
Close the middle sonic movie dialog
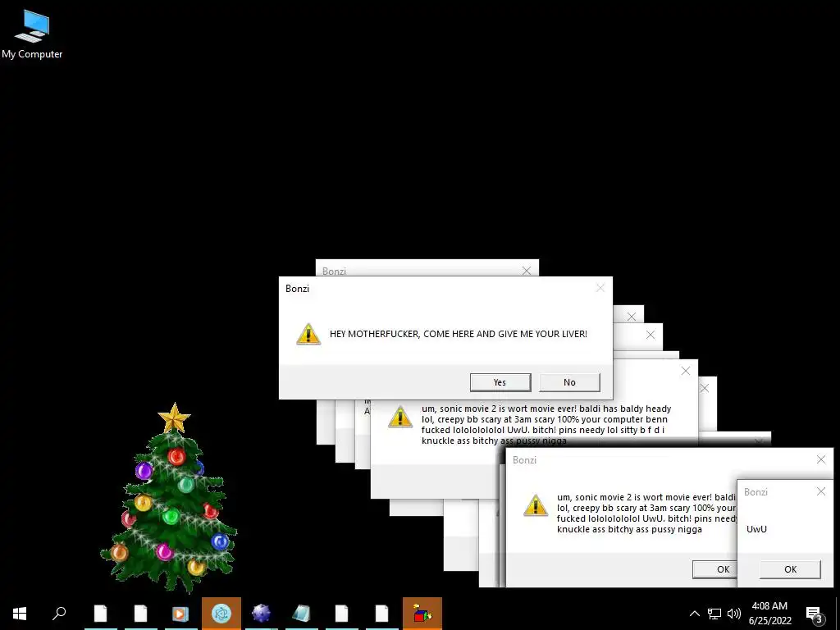686,371
